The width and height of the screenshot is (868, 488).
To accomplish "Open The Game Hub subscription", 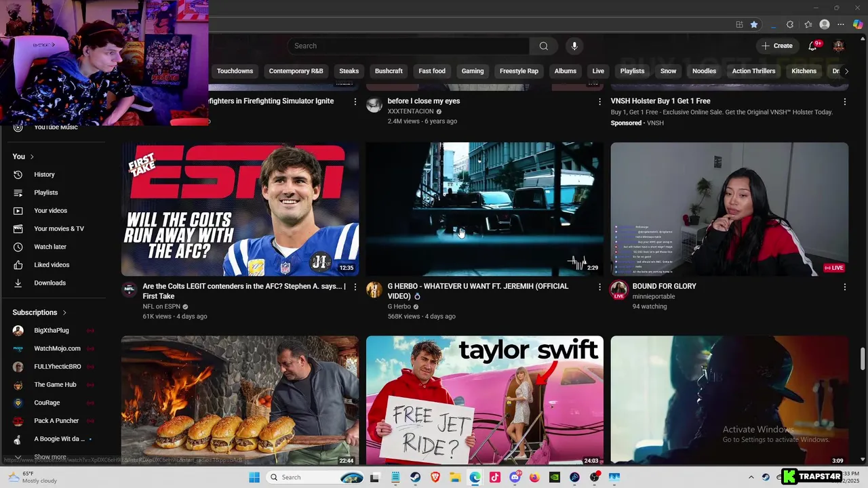I will point(54,385).
